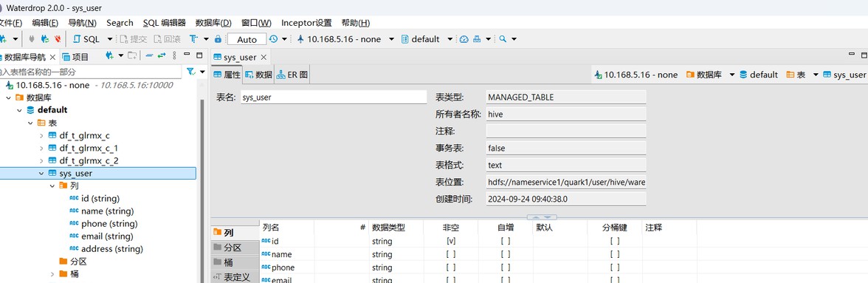Collapse the 表 tables folder
This screenshot has width=868, height=283.
click(x=30, y=123)
